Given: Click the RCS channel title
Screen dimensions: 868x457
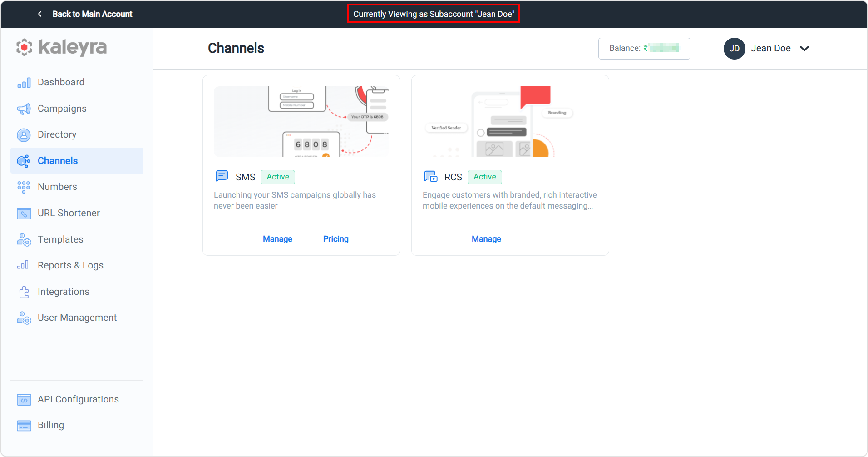Looking at the screenshot, I should pos(453,177).
